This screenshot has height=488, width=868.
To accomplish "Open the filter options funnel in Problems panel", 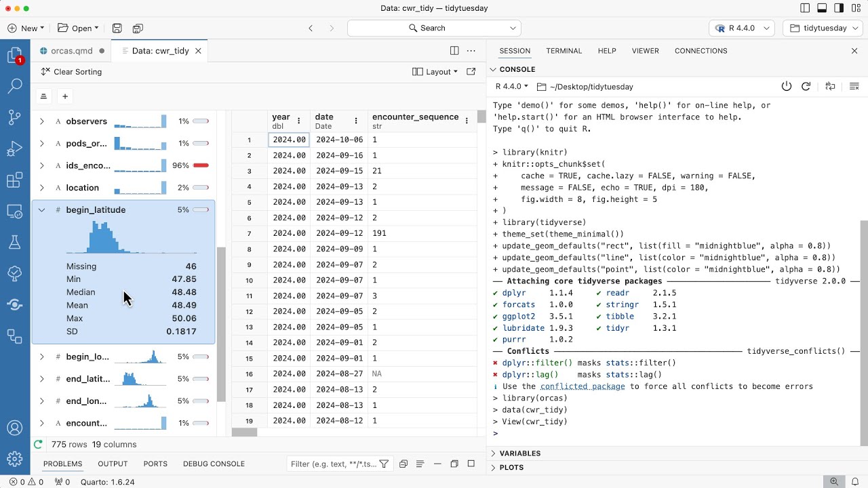I will point(384,464).
